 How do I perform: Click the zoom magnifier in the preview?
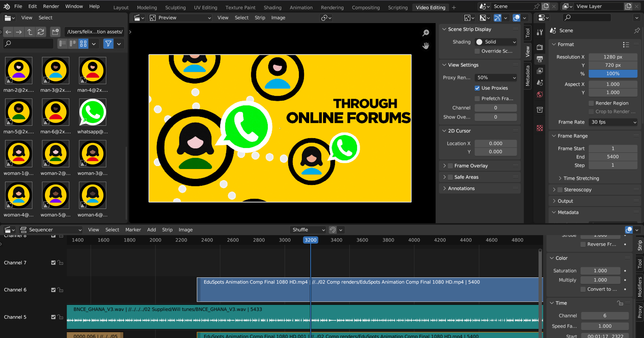tap(426, 33)
